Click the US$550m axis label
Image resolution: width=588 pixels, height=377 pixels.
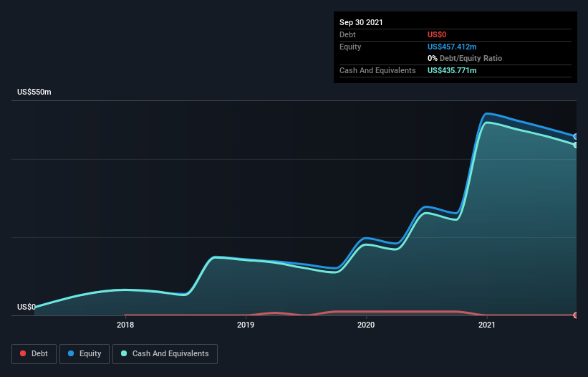[34, 92]
